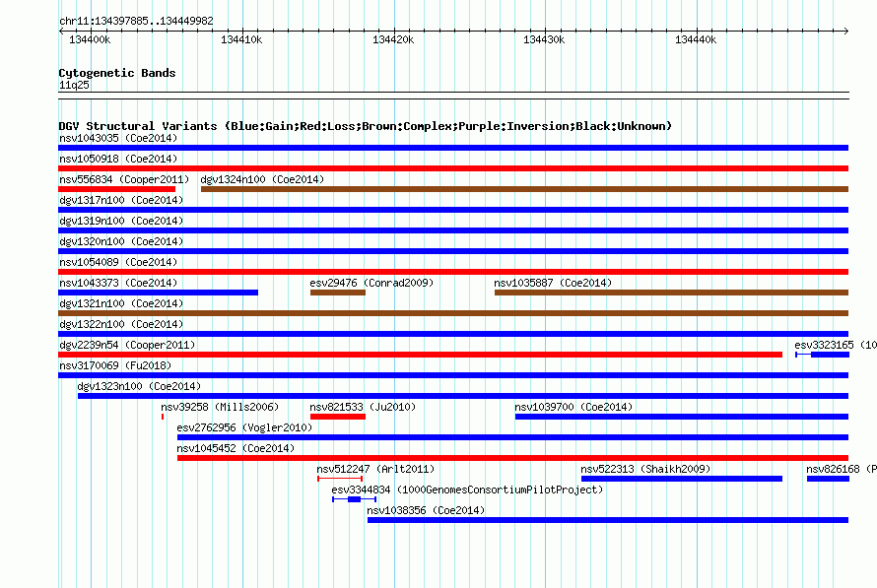Click the red dgv2239n54 loss bar

tap(420, 355)
